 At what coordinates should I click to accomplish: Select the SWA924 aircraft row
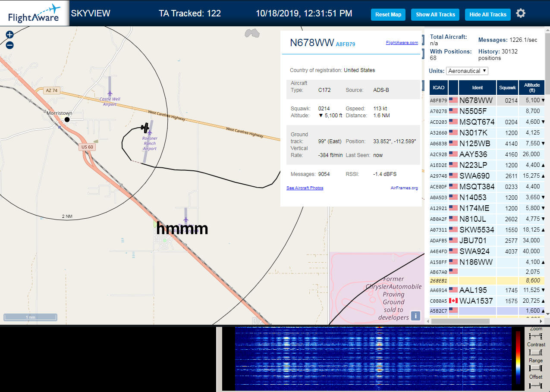coord(487,251)
